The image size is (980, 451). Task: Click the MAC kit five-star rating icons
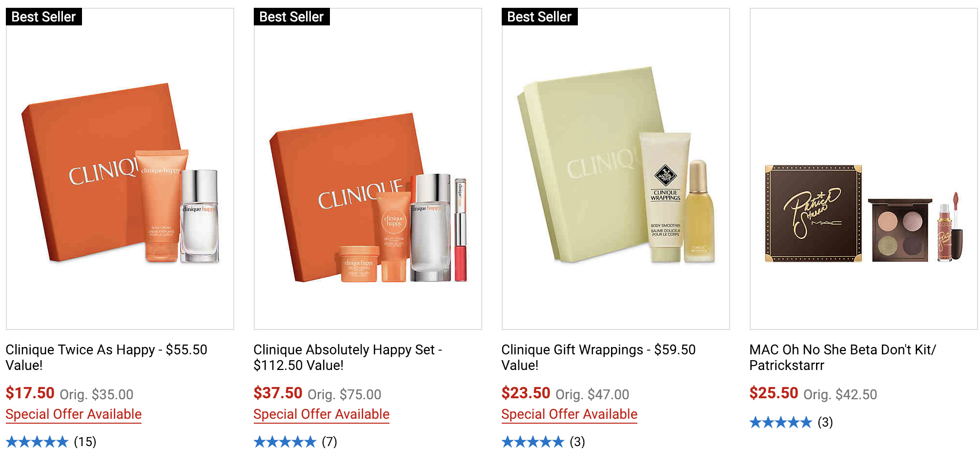click(781, 422)
